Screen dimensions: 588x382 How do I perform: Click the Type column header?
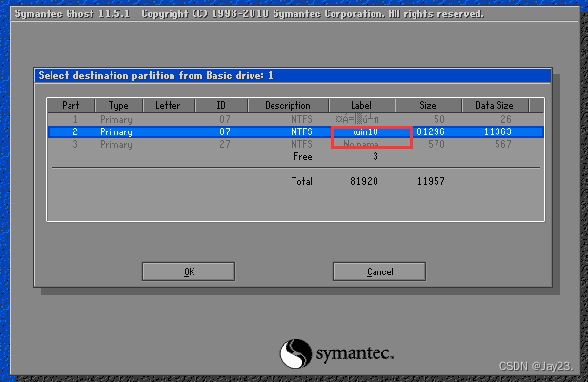point(118,106)
